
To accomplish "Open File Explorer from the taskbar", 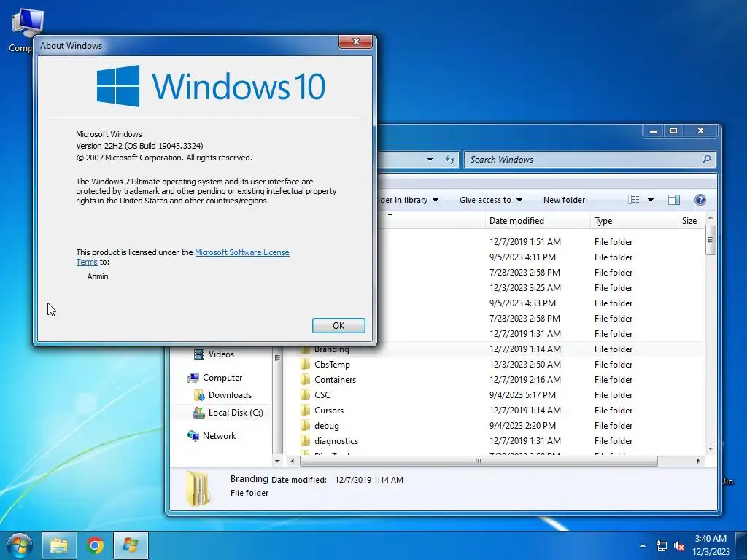I will 58,545.
